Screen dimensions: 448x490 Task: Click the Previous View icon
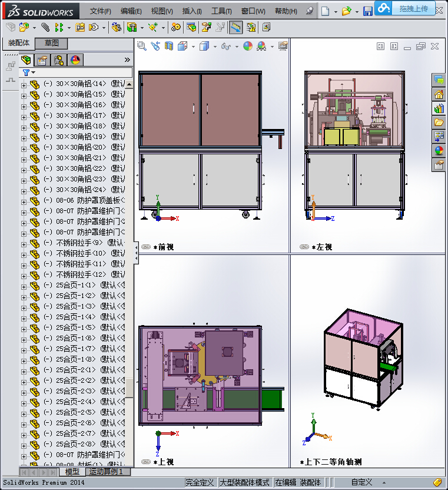point(155,47)
